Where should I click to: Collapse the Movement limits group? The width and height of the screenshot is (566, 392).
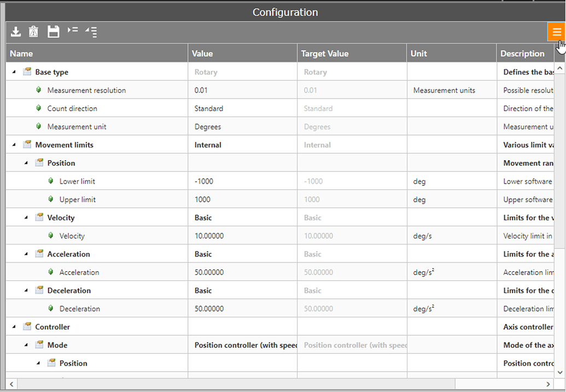click(14, 145)
